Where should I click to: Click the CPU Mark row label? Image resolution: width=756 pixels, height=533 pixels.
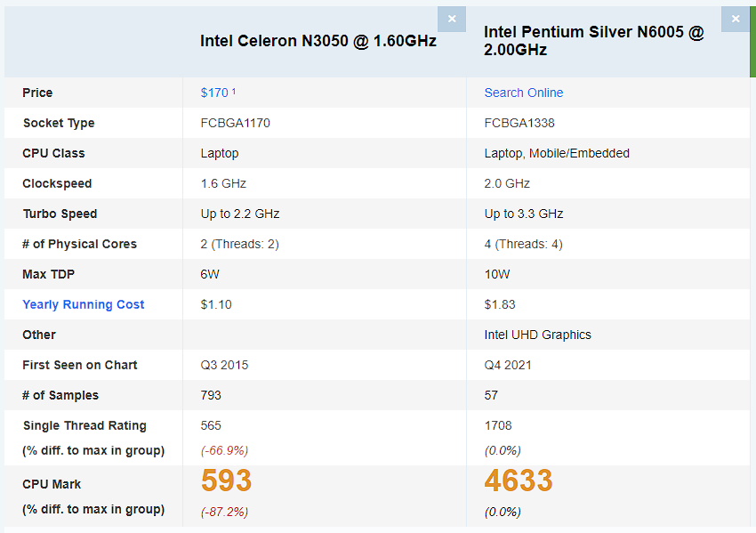coord(52,484)
